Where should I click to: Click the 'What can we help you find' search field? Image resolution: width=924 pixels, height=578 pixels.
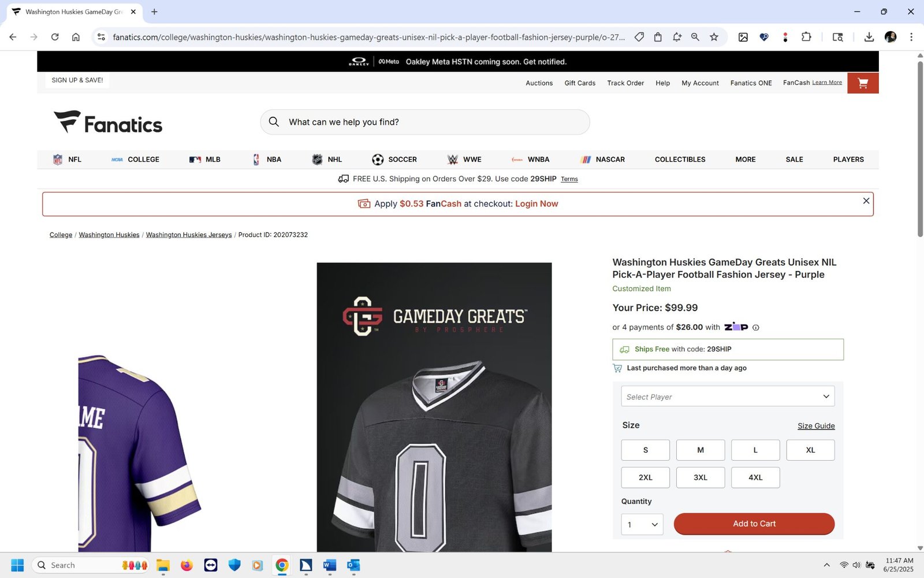425,122
